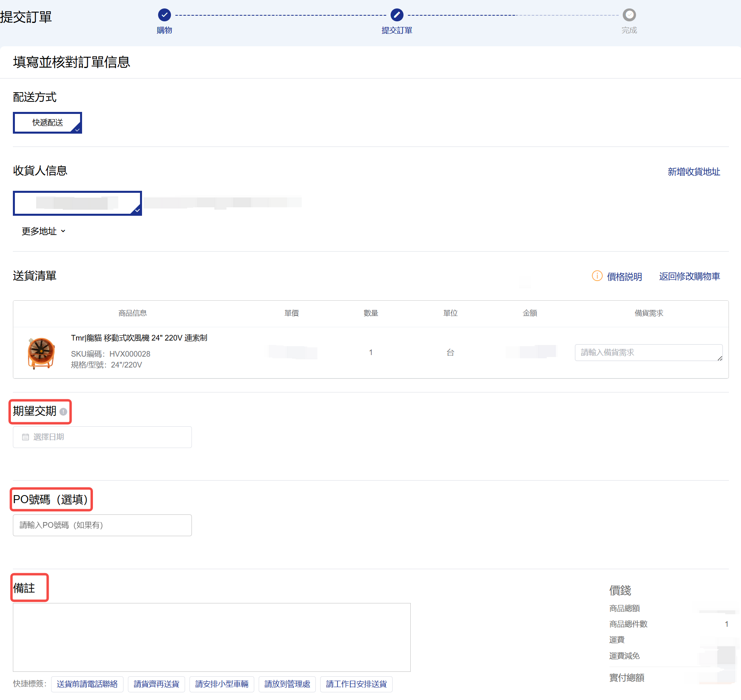
Task: Open the 價格說明 link
Action: (x=624, y=277)
